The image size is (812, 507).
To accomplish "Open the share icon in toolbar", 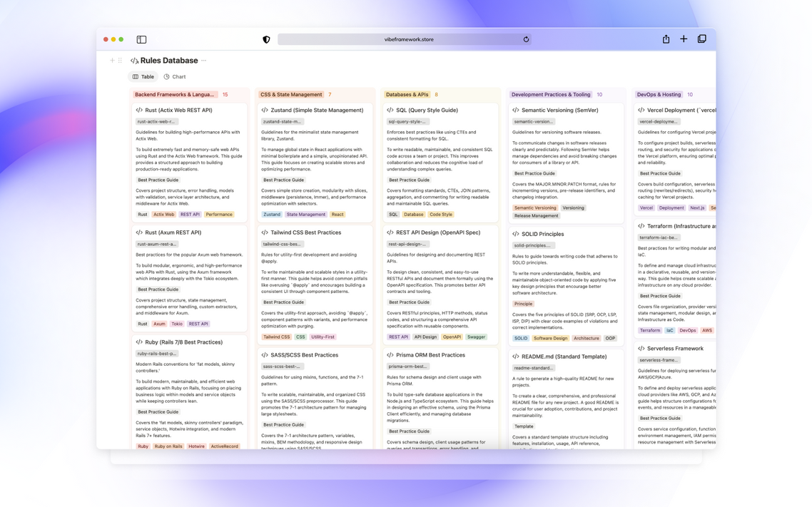I will coord(666,39).
